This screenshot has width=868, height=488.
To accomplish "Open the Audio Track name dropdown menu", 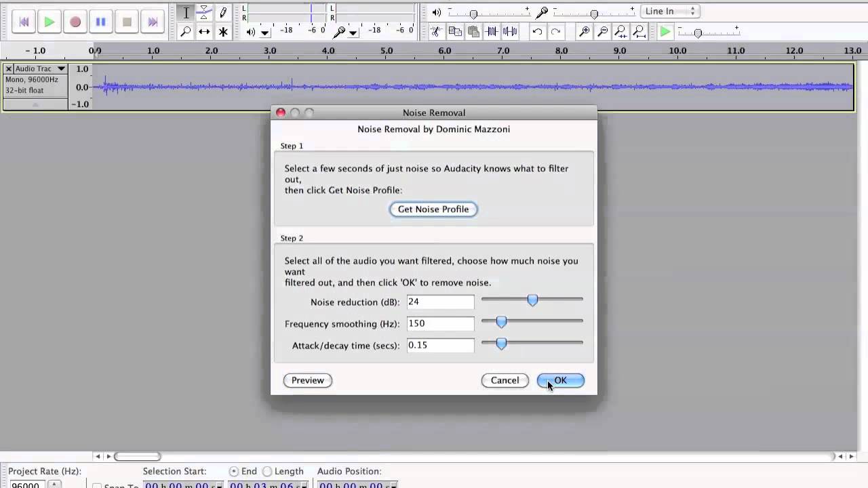I will tap(41, 69).
